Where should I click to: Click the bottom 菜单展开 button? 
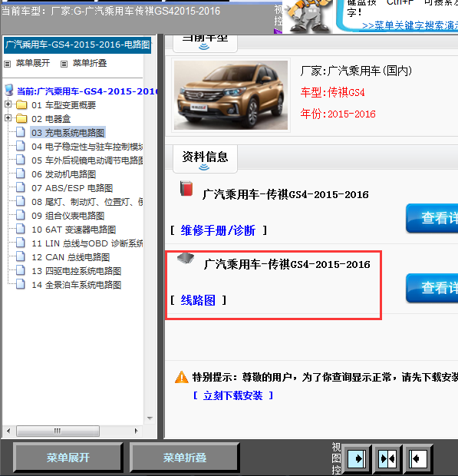click(68, 458)
